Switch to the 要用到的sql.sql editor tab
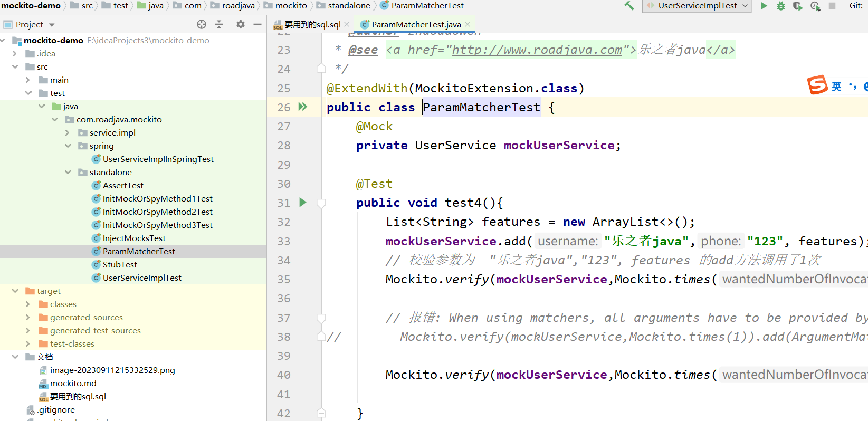 pyautogui.click(x=312, y=24)
